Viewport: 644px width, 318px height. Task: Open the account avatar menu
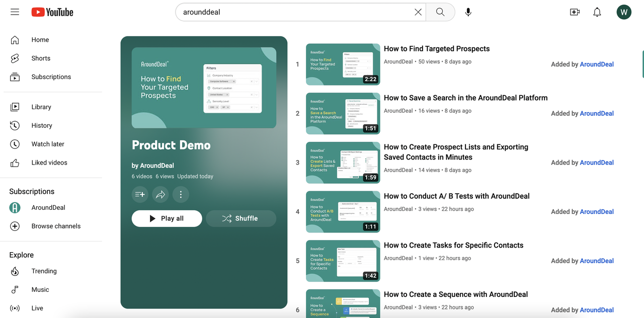point(624,12)
